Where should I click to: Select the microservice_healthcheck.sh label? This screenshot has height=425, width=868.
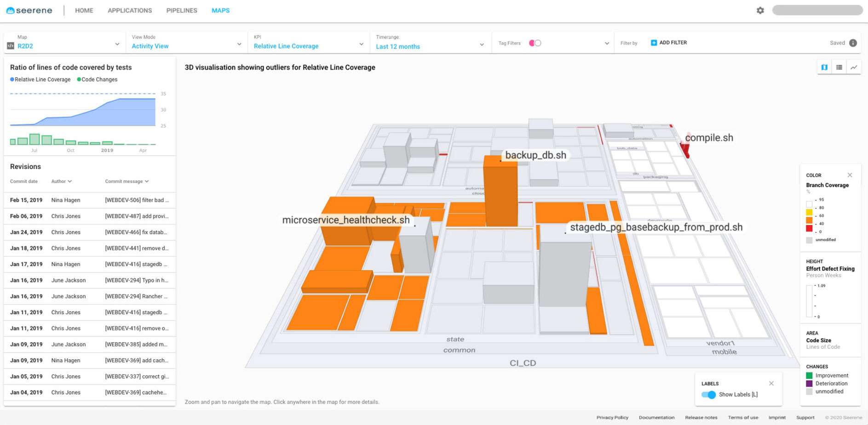346,220
